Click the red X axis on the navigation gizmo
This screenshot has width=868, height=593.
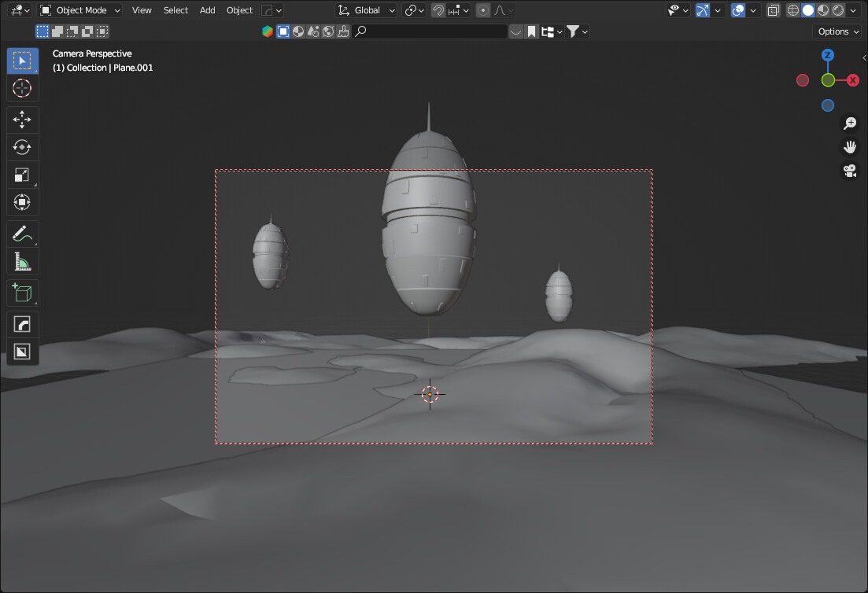[x=853, y=80]
